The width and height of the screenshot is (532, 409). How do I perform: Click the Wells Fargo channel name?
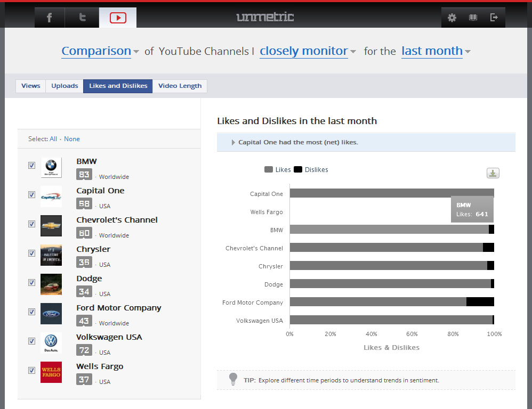100,366
